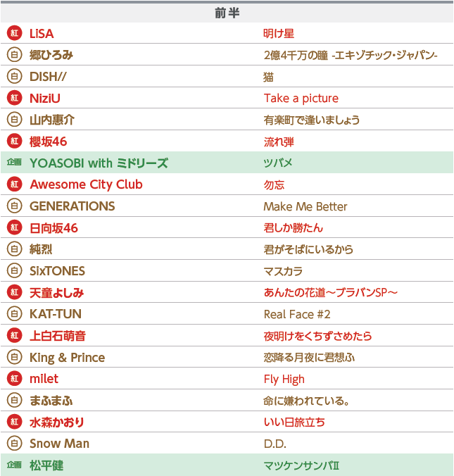Select artist name SixTONES
This screenshot has height=476, width=454.
coord(57,271)
